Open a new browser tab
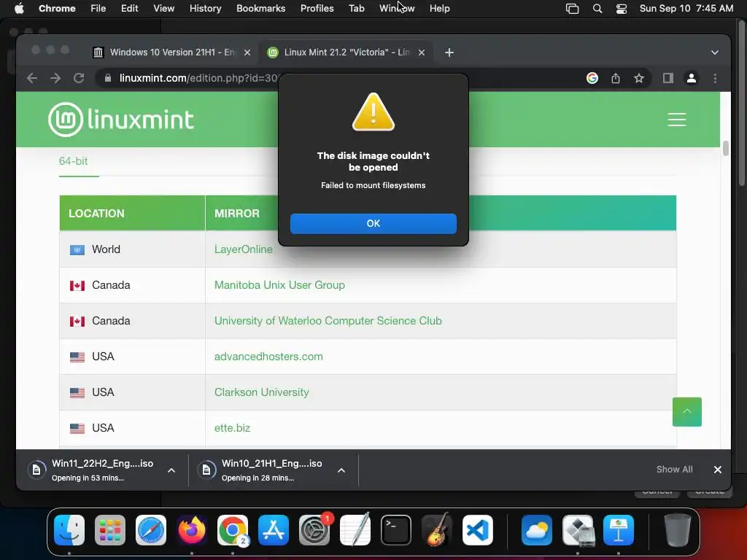This screenshot has width=747, height=560. [x=449, y=52]
